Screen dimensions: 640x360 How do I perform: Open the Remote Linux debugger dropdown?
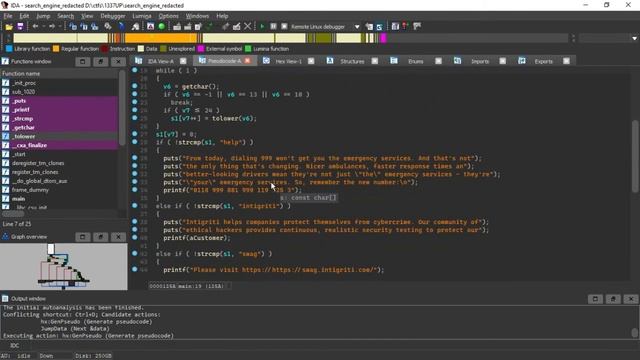click(x=357, y=27)
